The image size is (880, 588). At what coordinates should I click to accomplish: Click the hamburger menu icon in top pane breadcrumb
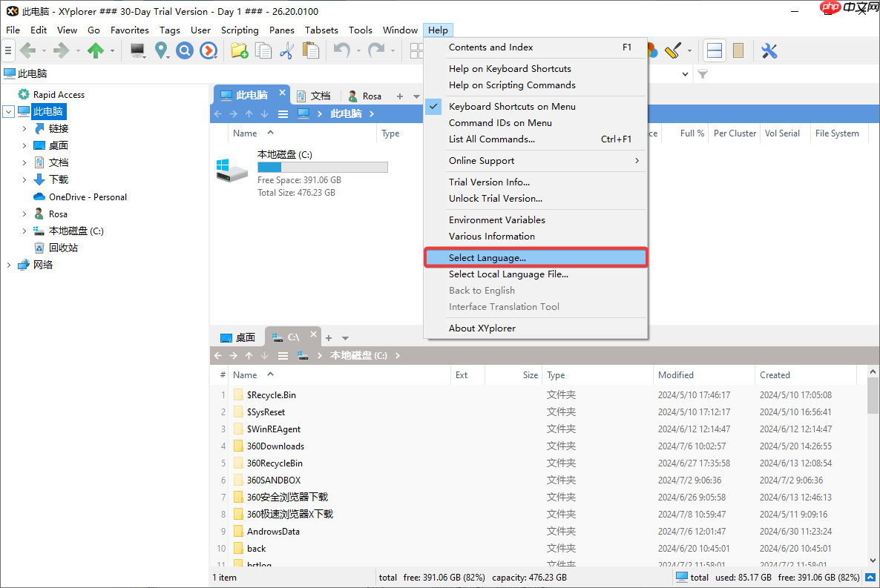pos(283,114)
